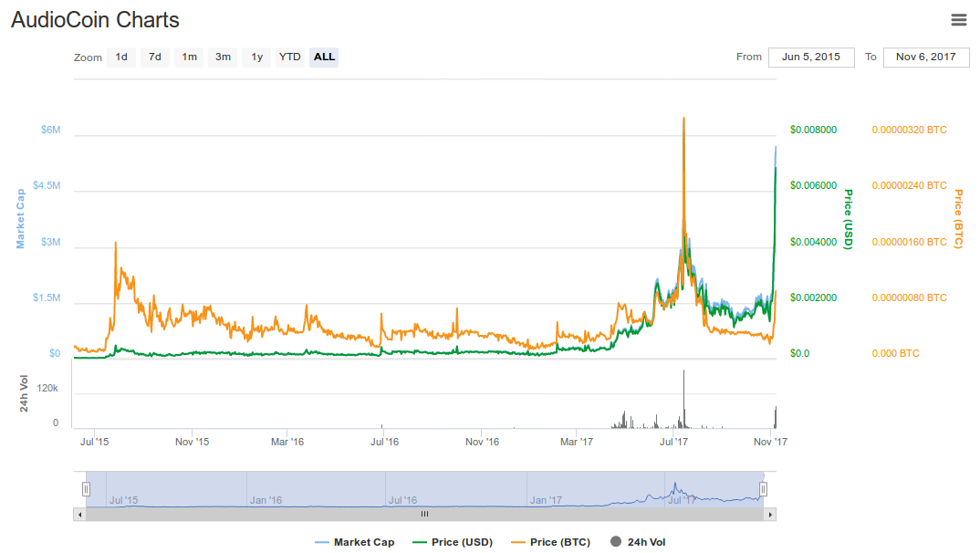Edit the To date field

point(925,57)
